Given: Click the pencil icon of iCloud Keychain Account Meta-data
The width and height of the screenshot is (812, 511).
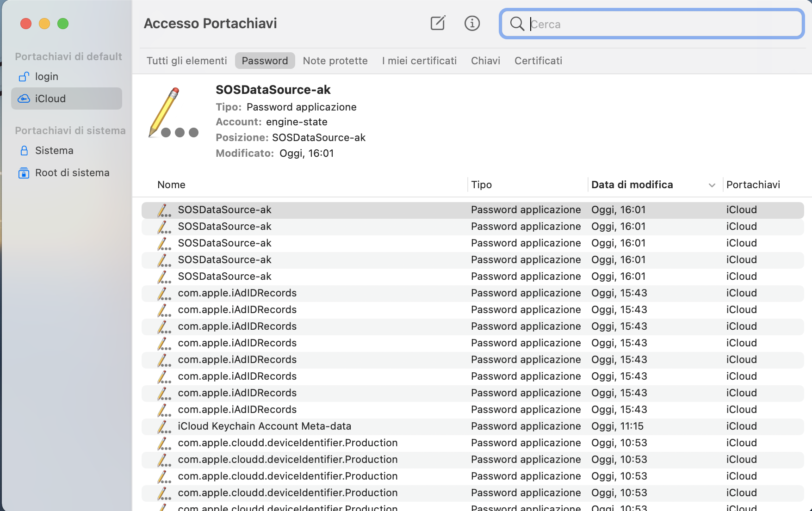Looking at the screenshot, I should click(x=164, y=426).
